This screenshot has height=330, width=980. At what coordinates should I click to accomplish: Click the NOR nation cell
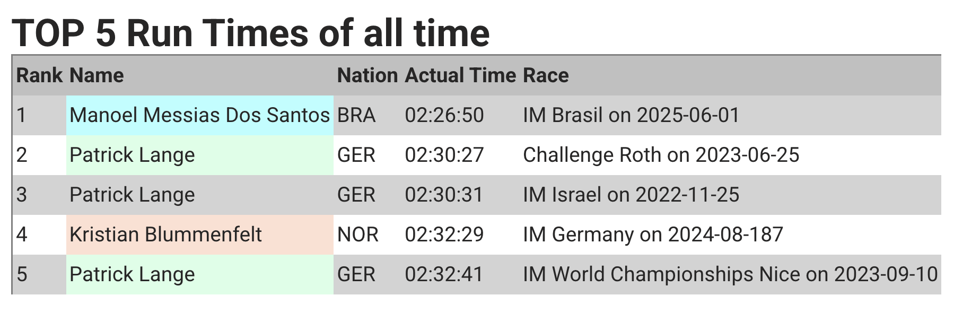tap(358, 235)
